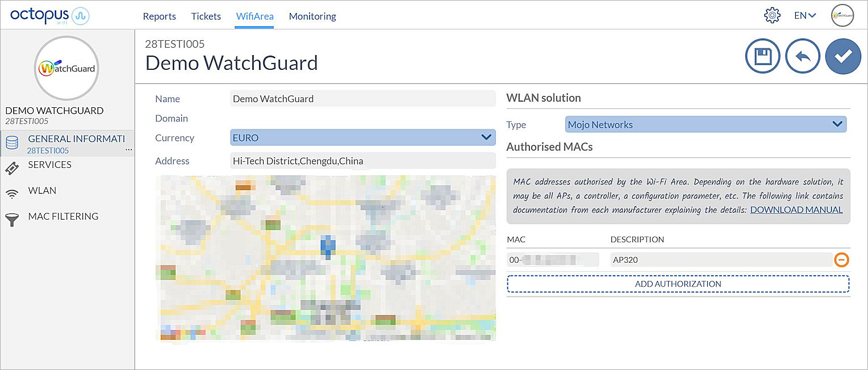
Task: Click the confirm checkmark icon
Action: [843, 56]
